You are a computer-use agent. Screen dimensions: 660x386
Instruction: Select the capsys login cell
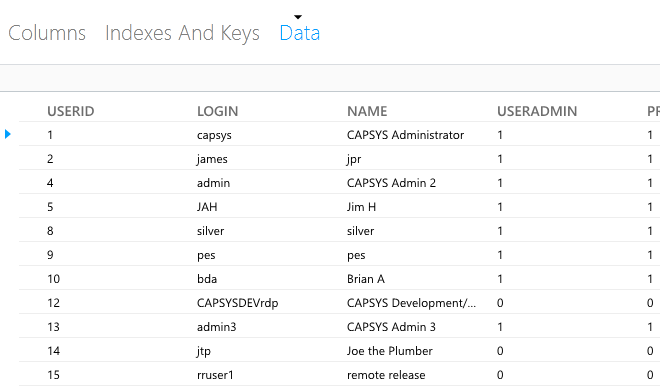coord(214,135)
